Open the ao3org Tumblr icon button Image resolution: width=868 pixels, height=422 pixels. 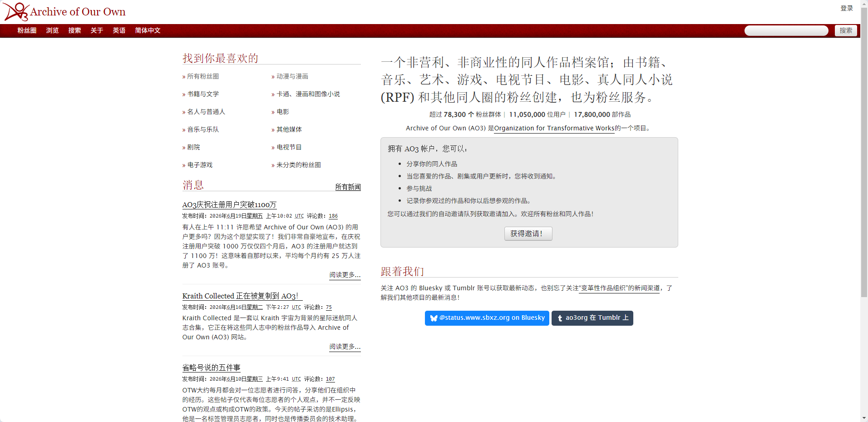click(592, 318)
